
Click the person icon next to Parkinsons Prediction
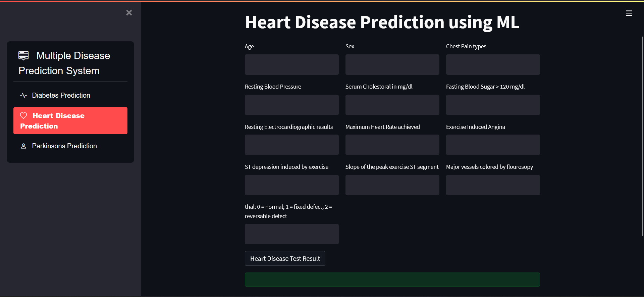tap(23, 146)
